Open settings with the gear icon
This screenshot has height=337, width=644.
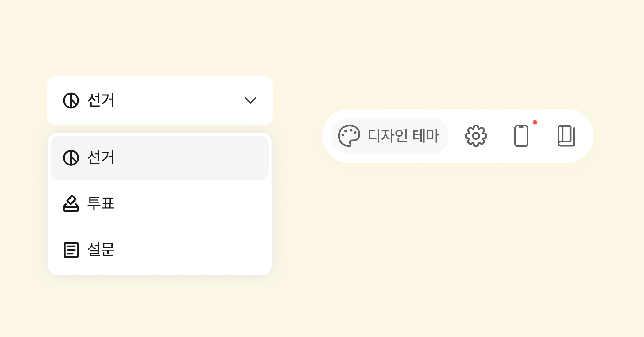(476, 136)
